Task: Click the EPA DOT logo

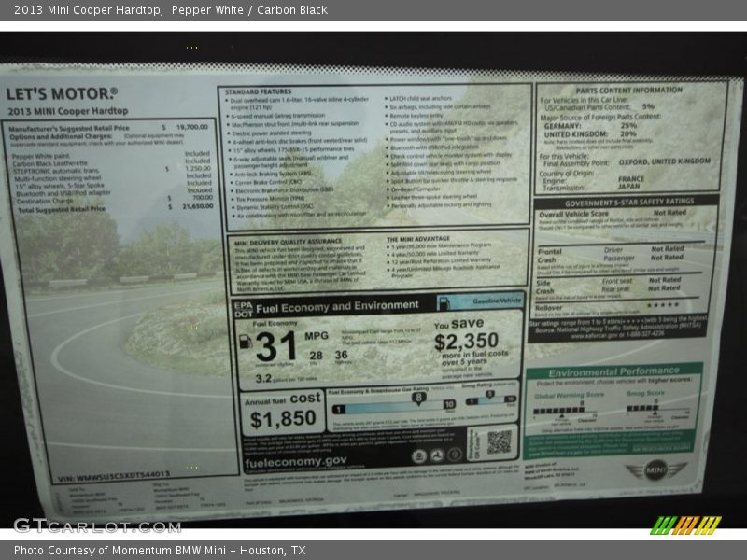Action: pyautogui.click(x=244, y=310)
